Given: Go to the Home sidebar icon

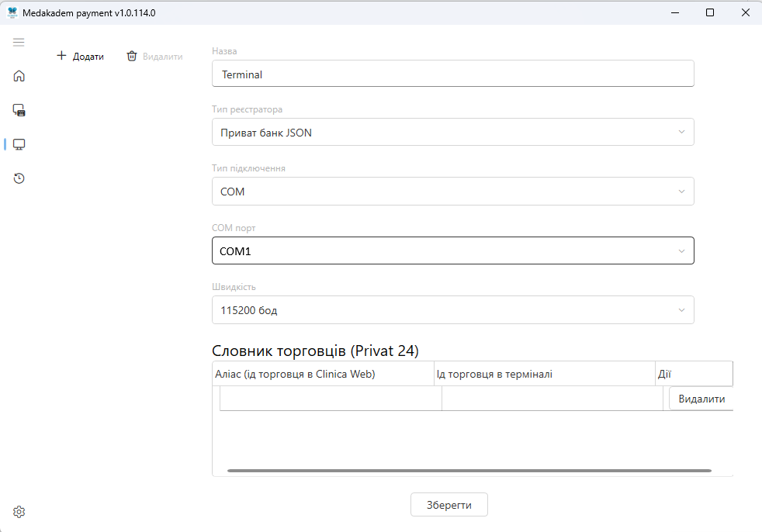Looking at the screenshot, I should tap(19, 76).
